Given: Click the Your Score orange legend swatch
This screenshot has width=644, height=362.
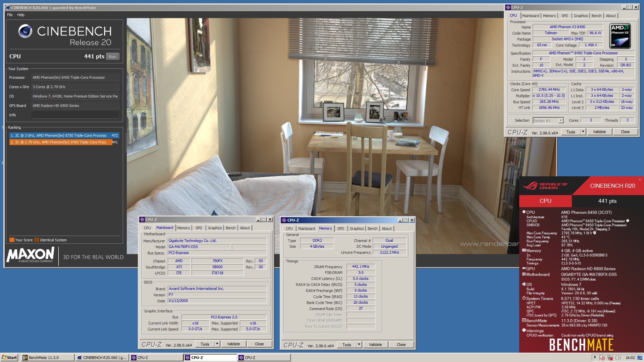Looking at the screenshot, I should tap(12, 240).
